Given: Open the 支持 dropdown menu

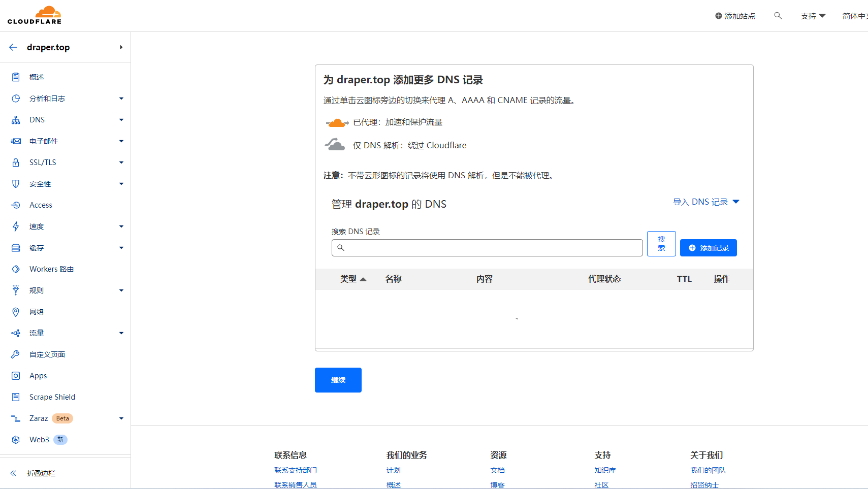Looking at the screenshot, I should click(x=813, y=16).
